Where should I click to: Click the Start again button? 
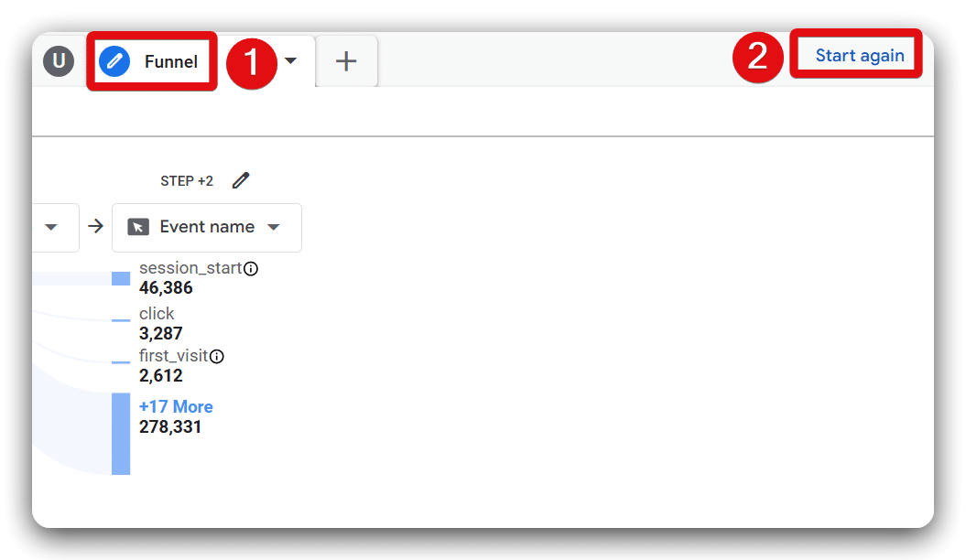tap(859, 55)
